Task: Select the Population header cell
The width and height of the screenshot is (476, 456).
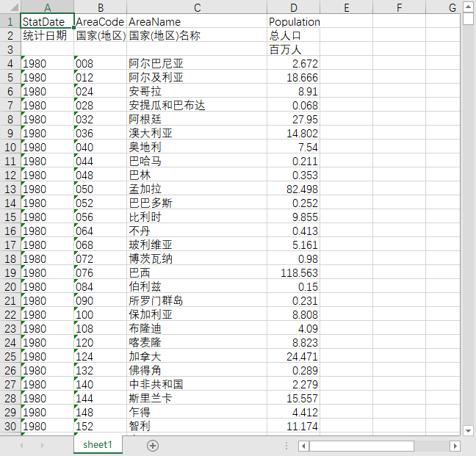Action: (294, 21)
